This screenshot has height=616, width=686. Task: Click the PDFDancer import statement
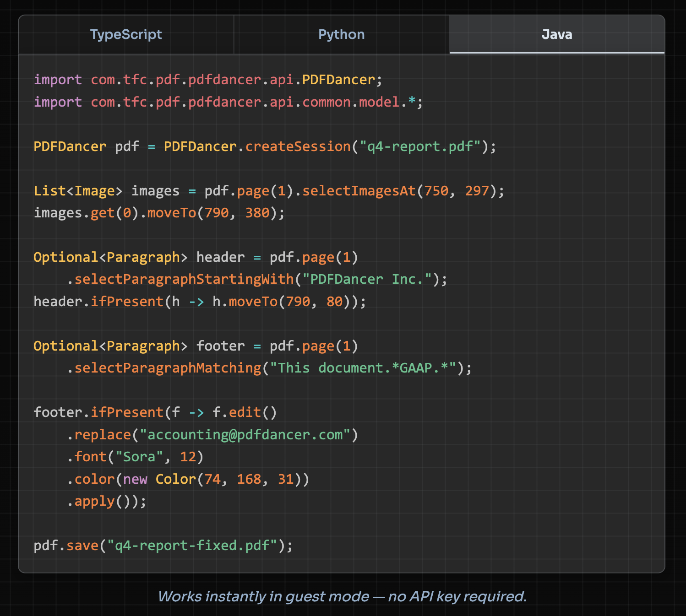tap(206, 79)
